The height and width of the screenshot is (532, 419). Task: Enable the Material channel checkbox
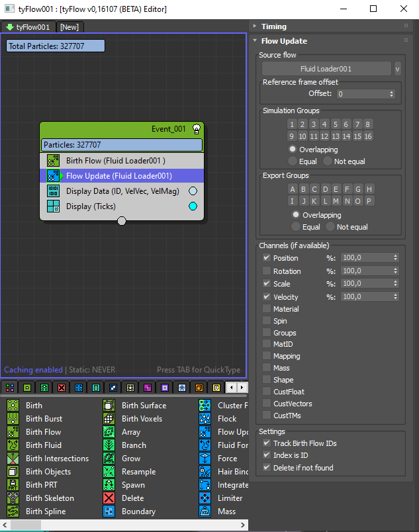tap(267, 309)
